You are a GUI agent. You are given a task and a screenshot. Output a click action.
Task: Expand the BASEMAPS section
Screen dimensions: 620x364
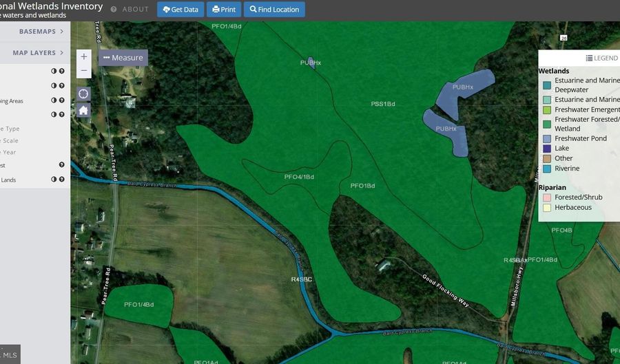(x=41, y=32)
